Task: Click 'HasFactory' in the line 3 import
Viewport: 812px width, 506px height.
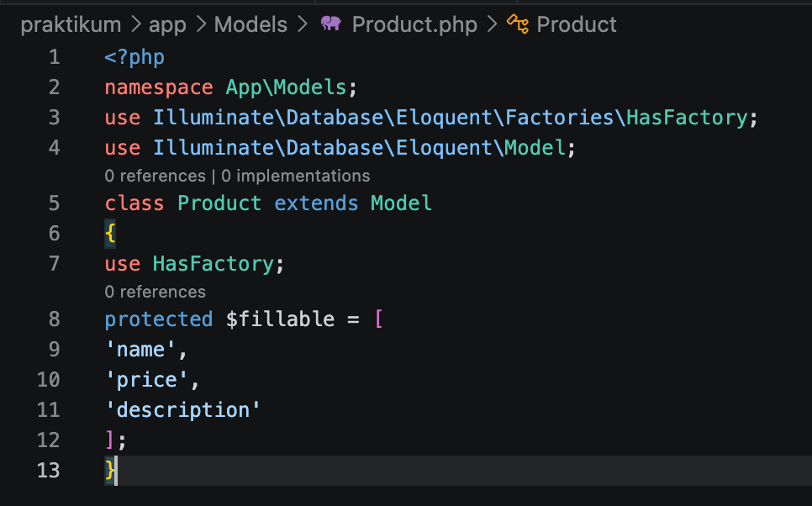Action: 687,118
